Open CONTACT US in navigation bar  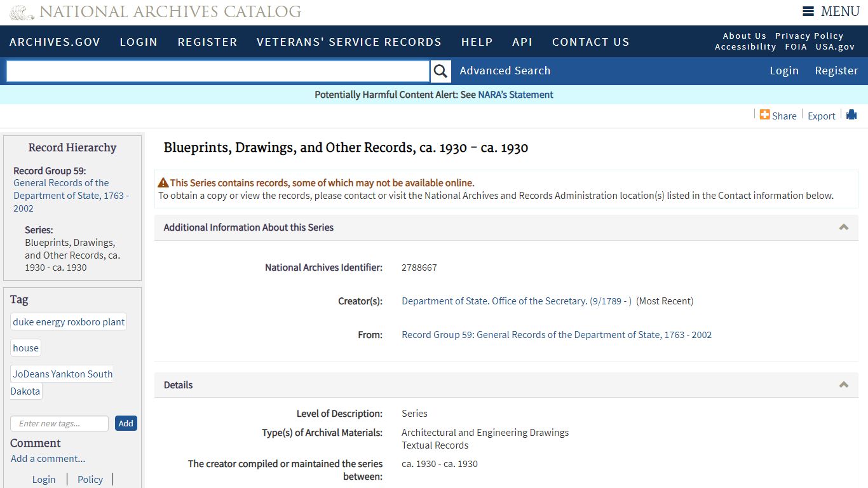point(590,42)
